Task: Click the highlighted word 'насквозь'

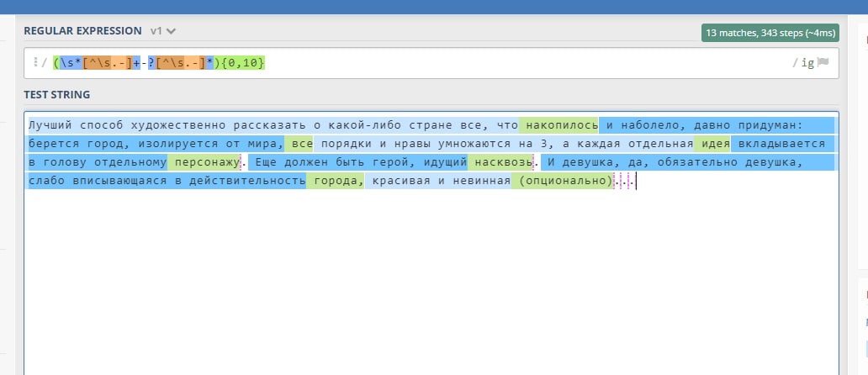Action: tap(503, 162)
